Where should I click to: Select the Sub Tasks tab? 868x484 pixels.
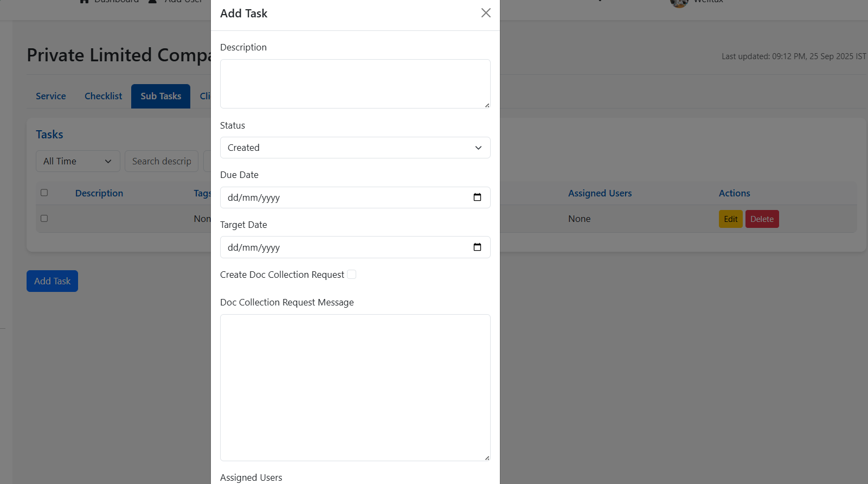tap(160, 96)
